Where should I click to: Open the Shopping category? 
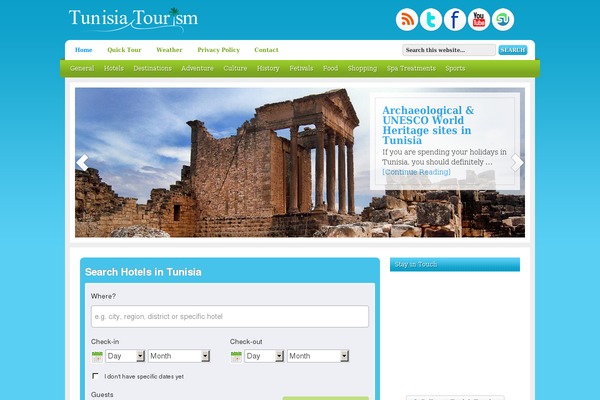[x=362, y=68]
